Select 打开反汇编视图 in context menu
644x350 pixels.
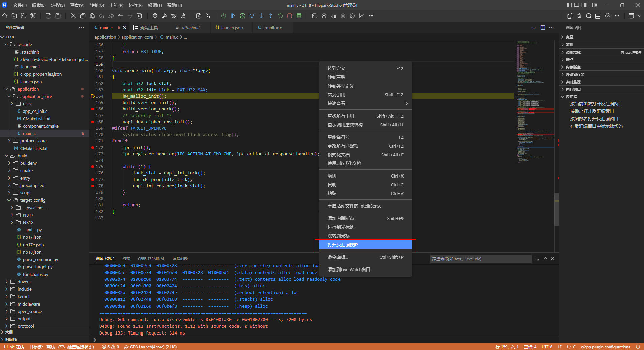[x=365, y=245]
